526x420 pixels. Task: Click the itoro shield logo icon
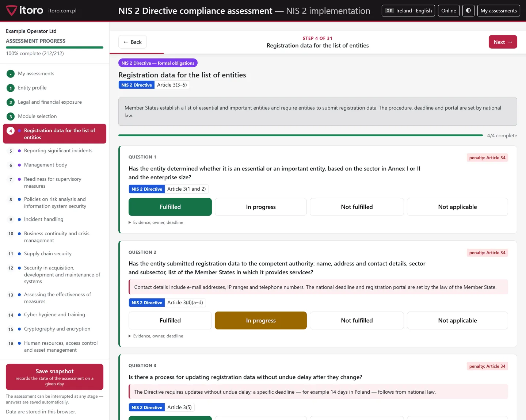[11, 11]
